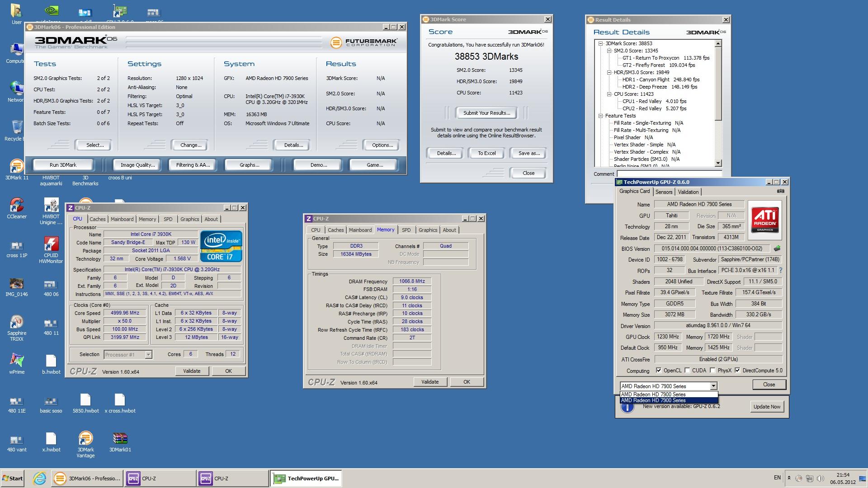Screen dimensions: 868x488
Task: Click the Run 3DMark button
Action: click(x=63, y=165)
